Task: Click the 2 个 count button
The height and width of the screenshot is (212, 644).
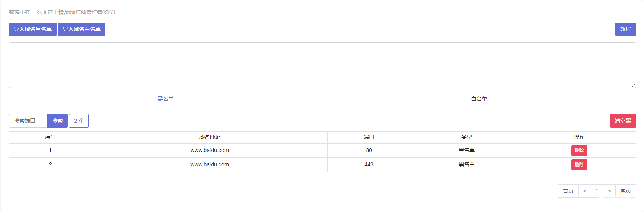Action: point(79,121)
